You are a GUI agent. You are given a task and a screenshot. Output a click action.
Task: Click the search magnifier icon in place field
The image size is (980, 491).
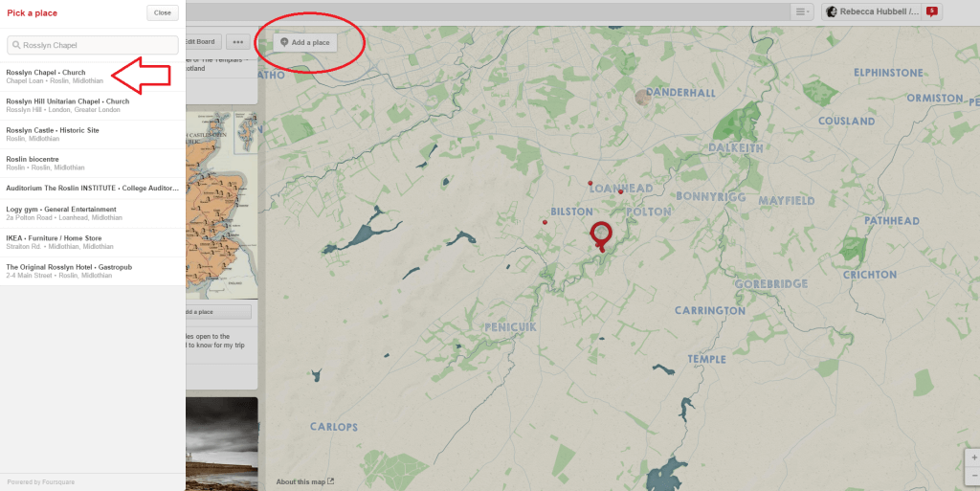tap(16, 45)
